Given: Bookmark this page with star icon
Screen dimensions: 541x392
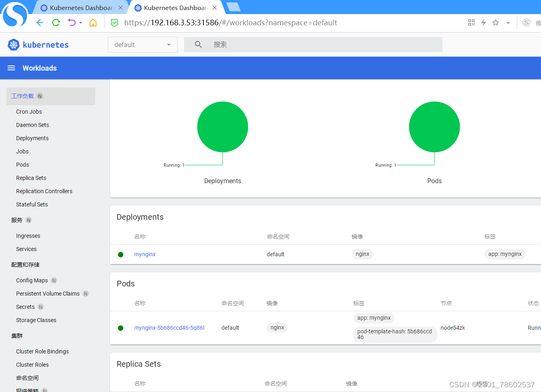Looking at the screenshot, I should [496, 22].
